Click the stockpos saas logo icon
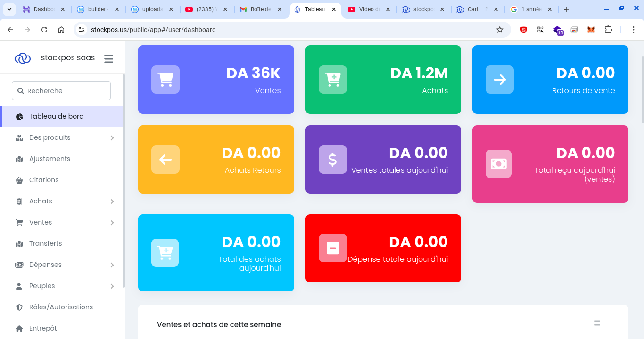Image resolution: width=644 pixels, height=339 pixels. (23, 58)
